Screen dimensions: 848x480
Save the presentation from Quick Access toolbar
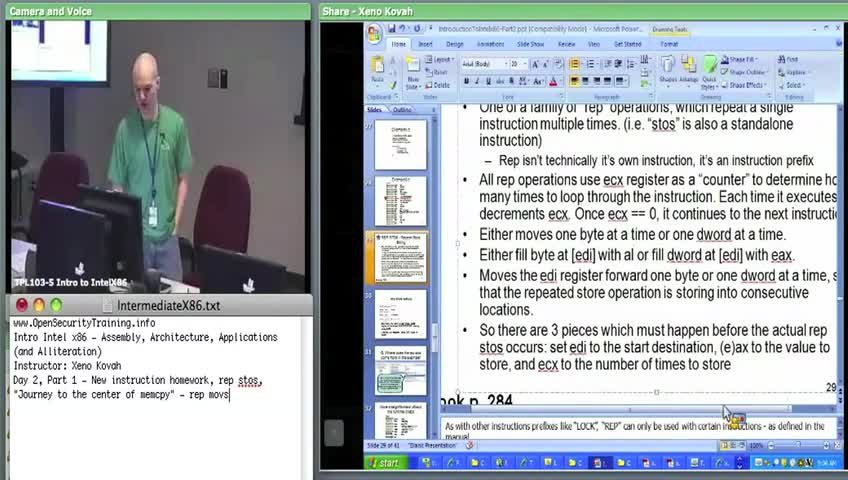(392, 29)
